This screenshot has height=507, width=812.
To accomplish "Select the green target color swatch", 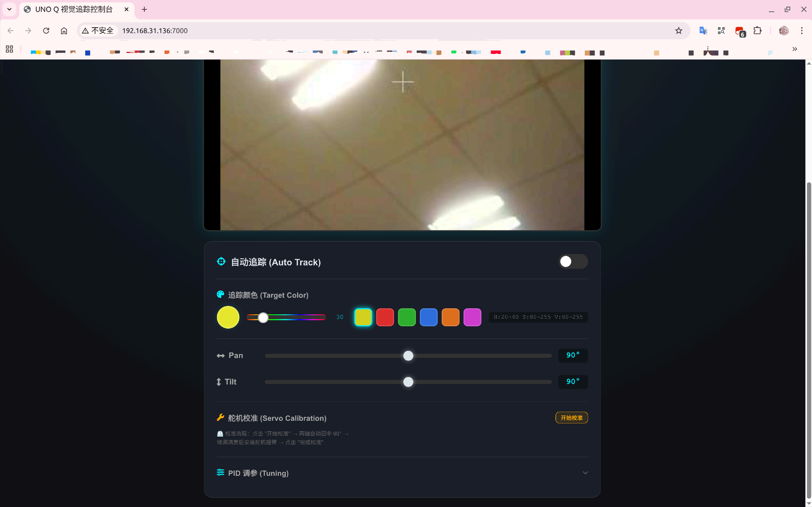I will tap(407, 317).
